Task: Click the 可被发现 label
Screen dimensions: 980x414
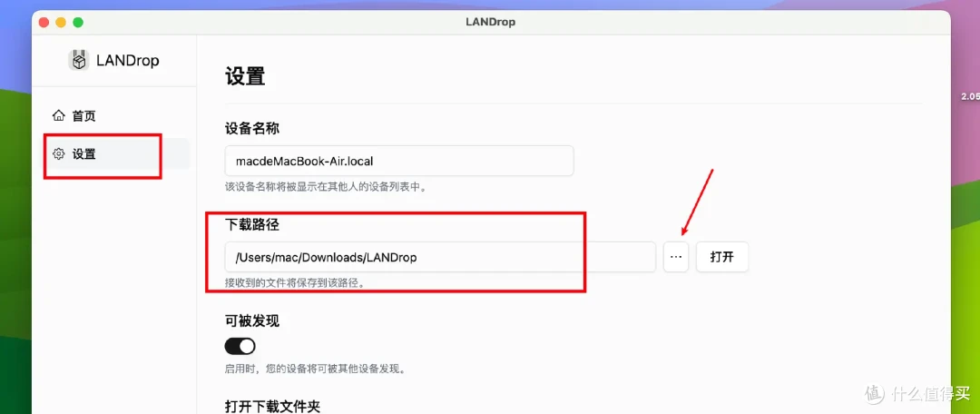Action: pyautogui.click(x=252, y=320)
